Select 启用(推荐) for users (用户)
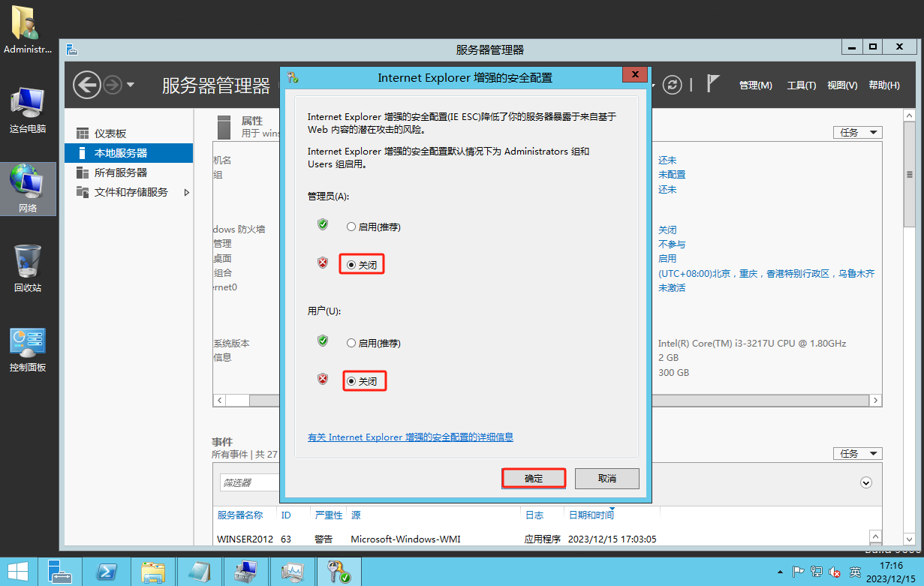The image size is (924, 586). [373, 343]
